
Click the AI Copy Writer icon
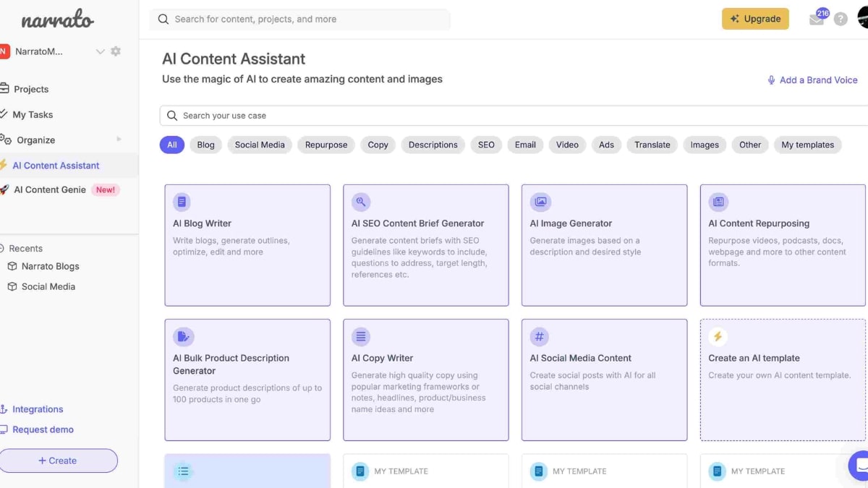360,336
